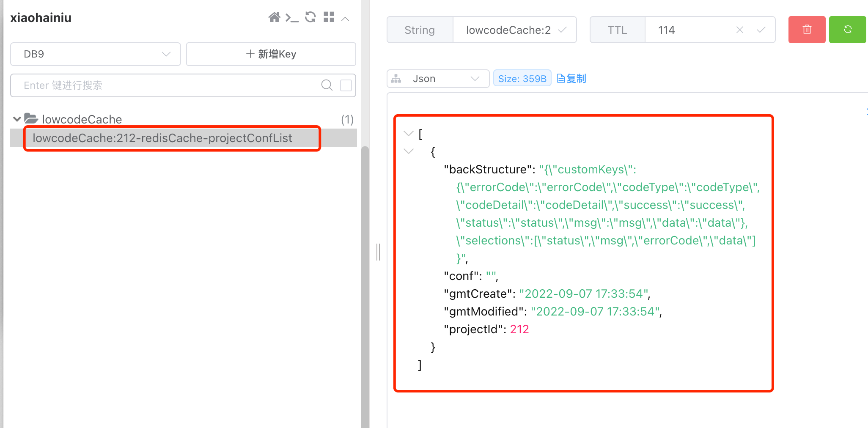Open the Json format viewer dropdown

(x=438, y=79)
